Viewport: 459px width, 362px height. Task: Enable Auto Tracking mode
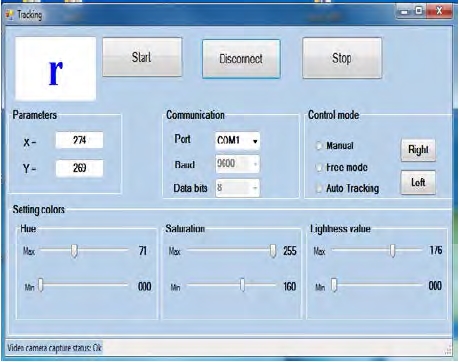click(319, 188)
